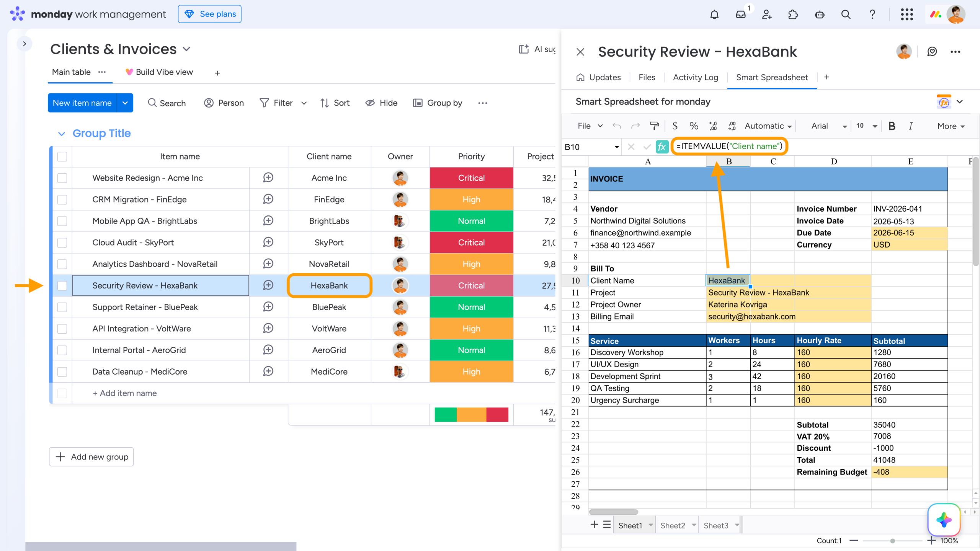Open the notifications bell
Image resolution: width=980 pixels, height=551 pixels.
[x=714, y=15]
